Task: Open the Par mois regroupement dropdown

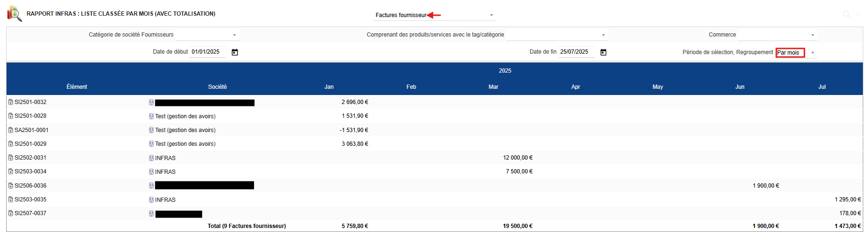Action: [796, 53]
